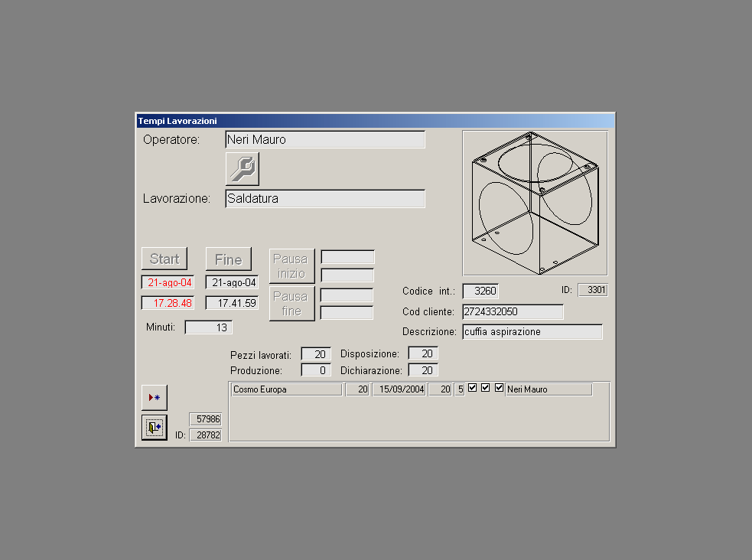The image size is (752, 560).
Task: Toggle the first checkbox in Cosmo Europa row
Action: pos(473,388)
